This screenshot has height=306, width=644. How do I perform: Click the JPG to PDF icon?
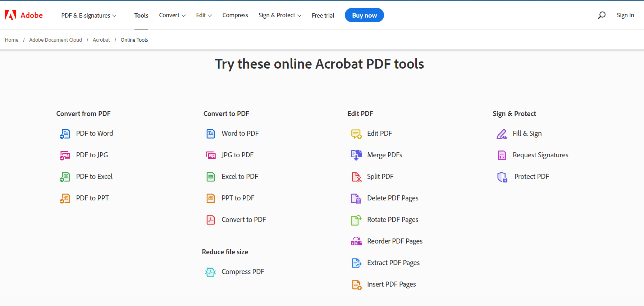click(x=211, y=155)
